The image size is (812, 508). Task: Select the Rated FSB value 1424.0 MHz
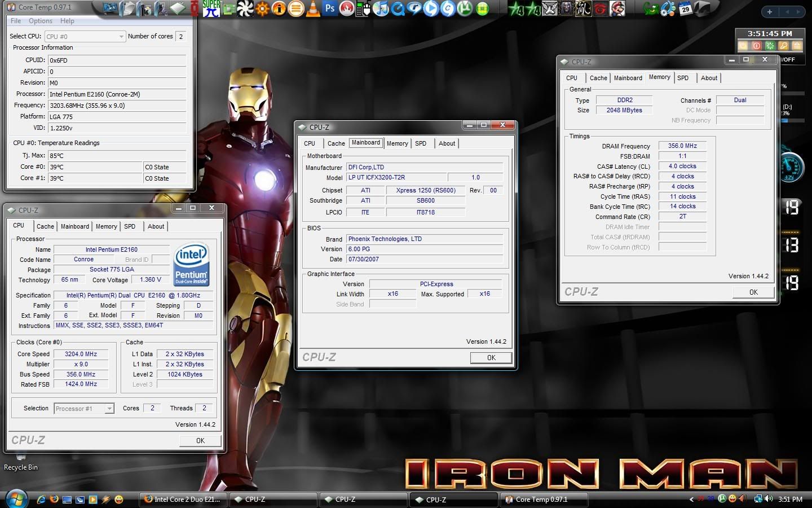pyautogui.click(x=81, y=384)
